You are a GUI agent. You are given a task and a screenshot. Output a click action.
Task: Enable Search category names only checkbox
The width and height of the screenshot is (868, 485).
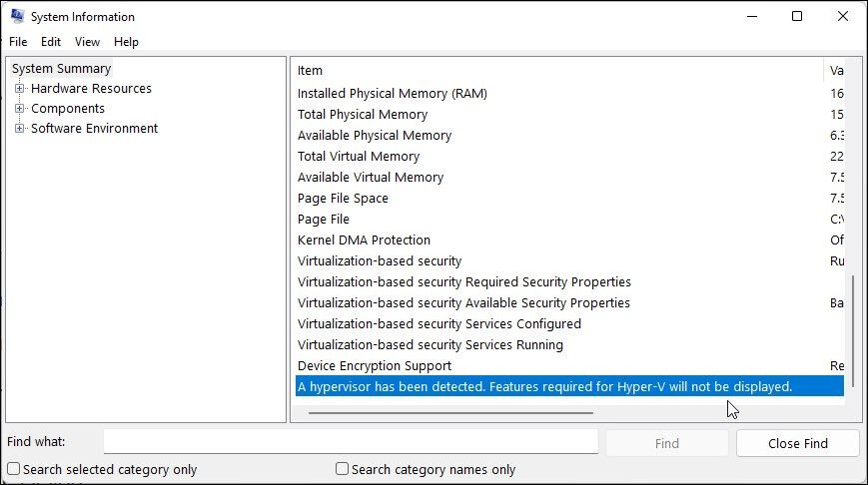(x=343, y=469)
